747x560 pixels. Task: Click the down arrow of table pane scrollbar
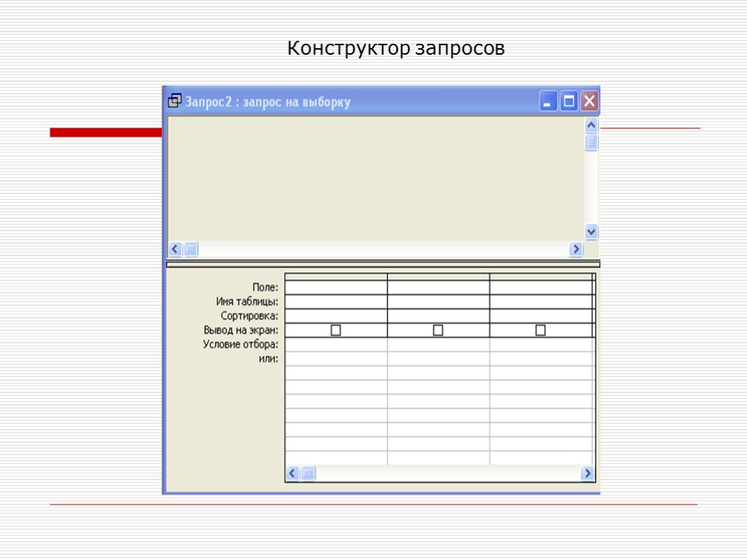591,232
